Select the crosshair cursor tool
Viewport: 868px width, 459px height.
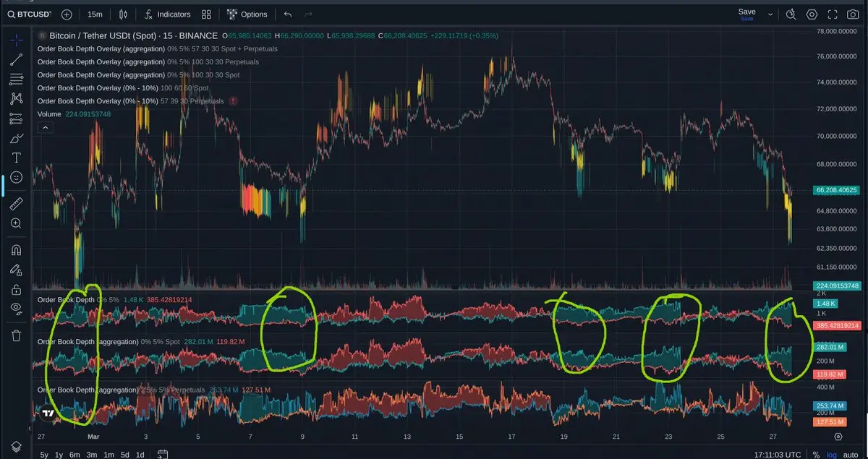[x=16, y=39]
